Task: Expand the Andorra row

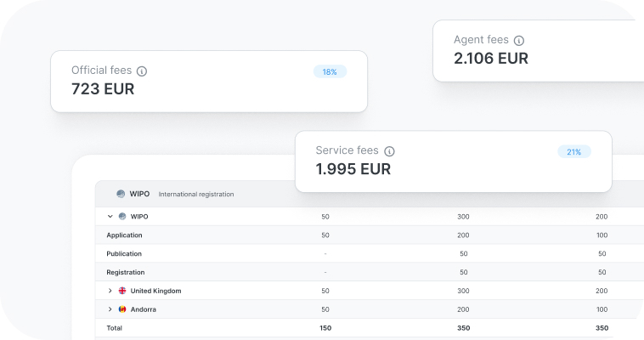Action: [110, 309]
